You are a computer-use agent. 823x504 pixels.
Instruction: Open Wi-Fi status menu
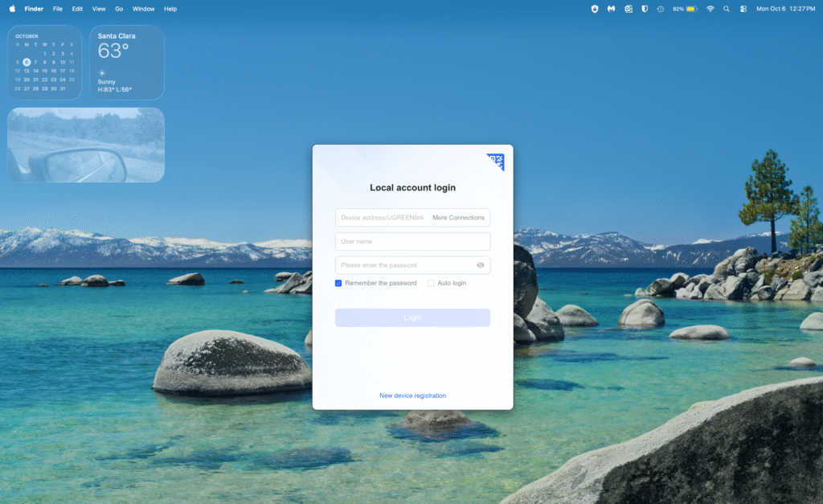[710, 9]
